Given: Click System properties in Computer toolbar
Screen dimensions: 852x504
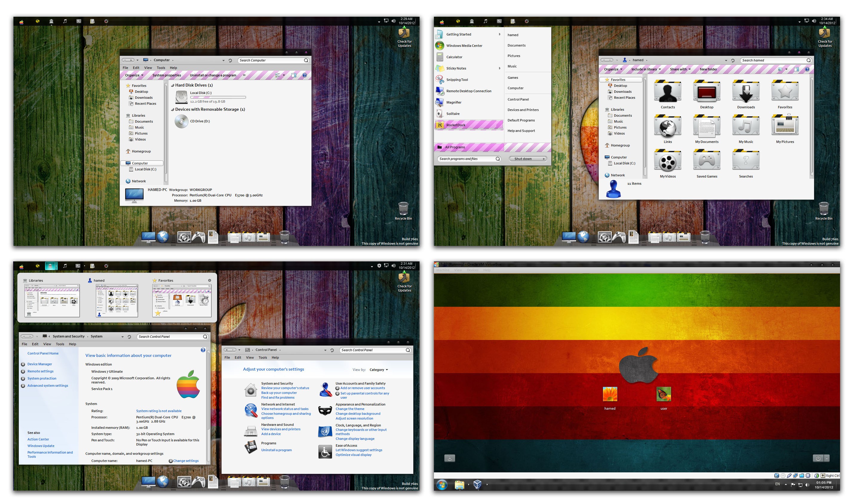Looking at the screenshot, I should 167,75.
